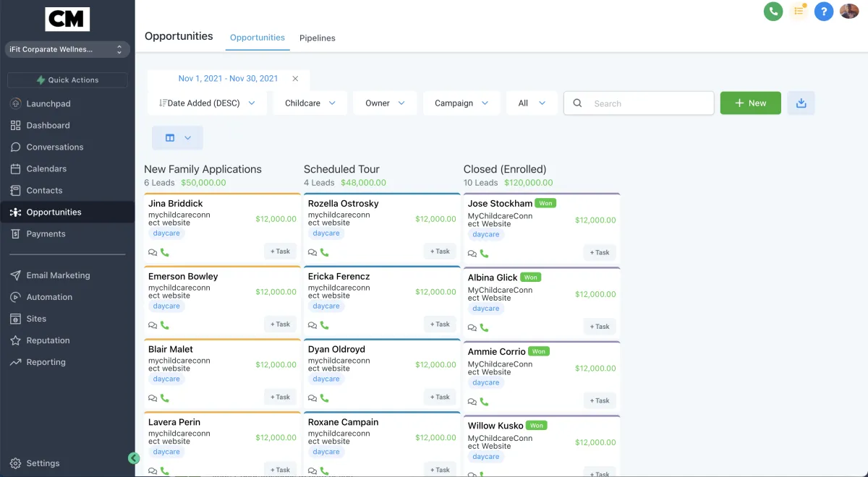Image resolution: width=868 pixels, height=477 pixels.
Task: Expand the Owner filter dropdown
Action: point(385,103)
